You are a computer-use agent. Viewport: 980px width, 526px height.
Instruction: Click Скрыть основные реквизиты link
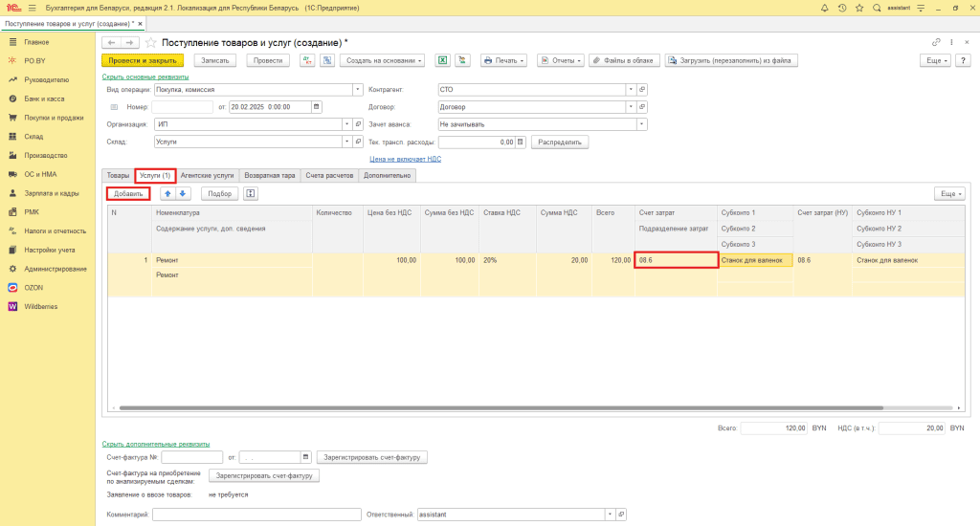pos(145,77)
